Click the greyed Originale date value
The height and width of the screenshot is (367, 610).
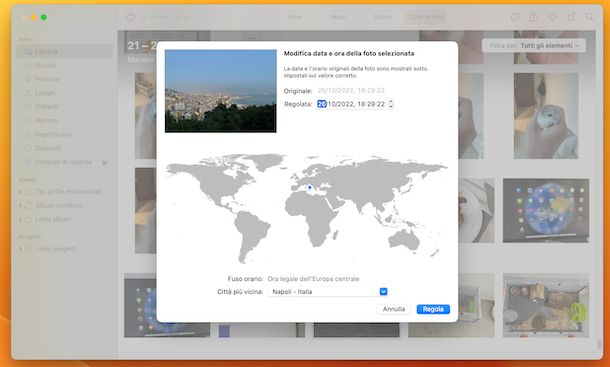[351, 91]
